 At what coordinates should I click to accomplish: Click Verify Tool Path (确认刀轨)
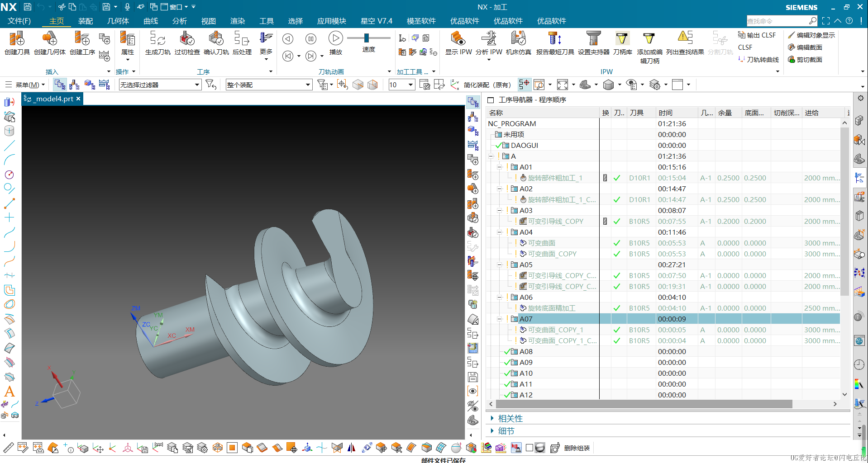pyautogui.click(x=216, y=43)
